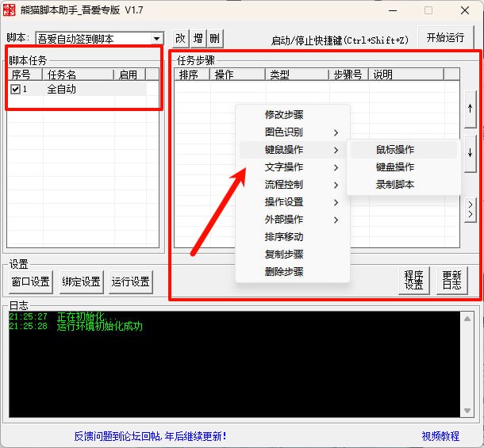Move step down with the ↓ arrow button
This screenshot has height=448, width=484.
(471, 152)
